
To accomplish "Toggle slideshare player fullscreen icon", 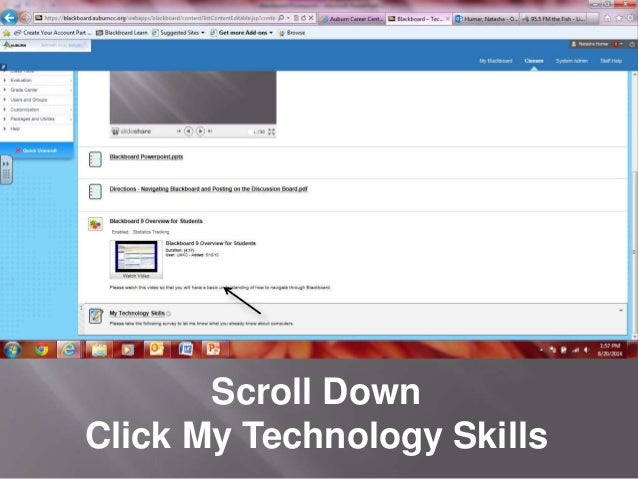I will point(271,131).
